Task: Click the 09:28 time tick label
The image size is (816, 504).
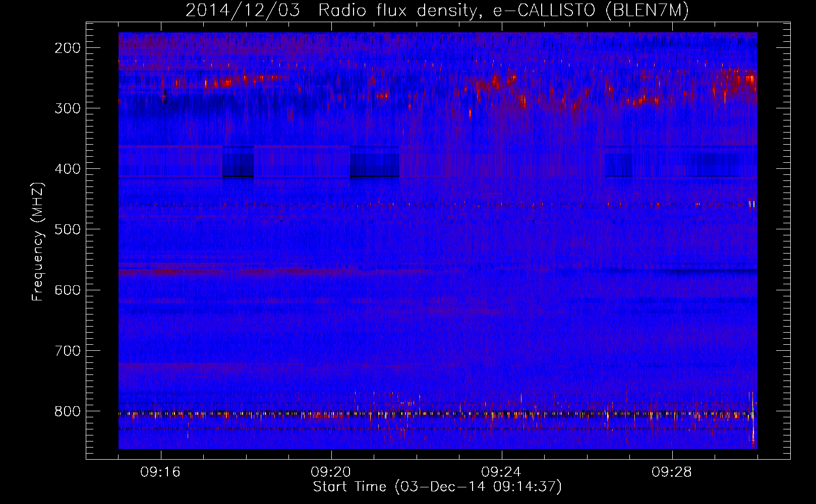Action: click(x=672, y=472)
